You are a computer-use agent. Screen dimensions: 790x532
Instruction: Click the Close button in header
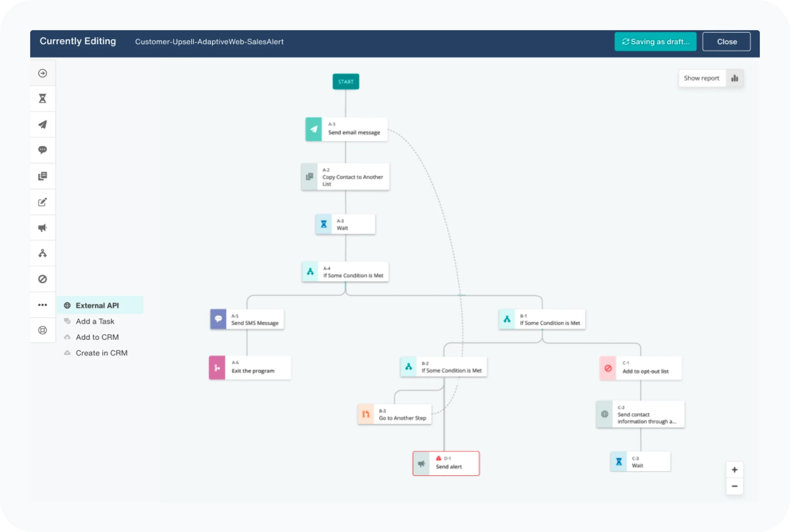(x=726, y=42)
